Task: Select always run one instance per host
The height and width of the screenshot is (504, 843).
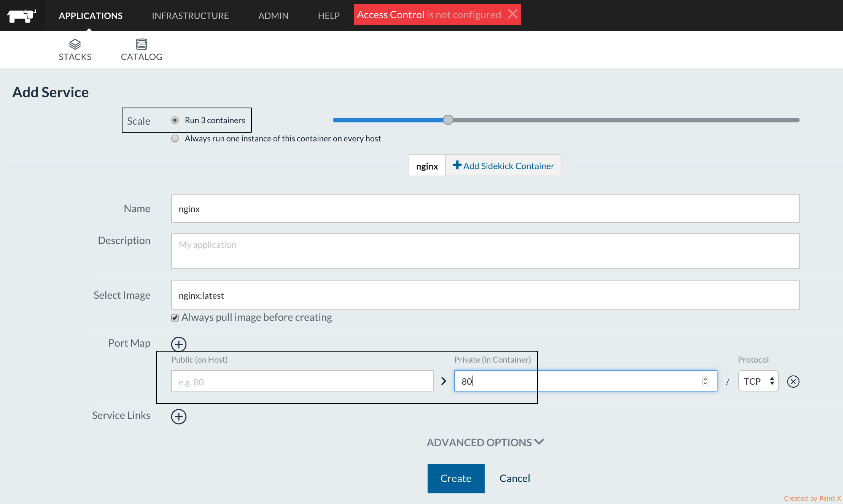Action: coord(175,138)
